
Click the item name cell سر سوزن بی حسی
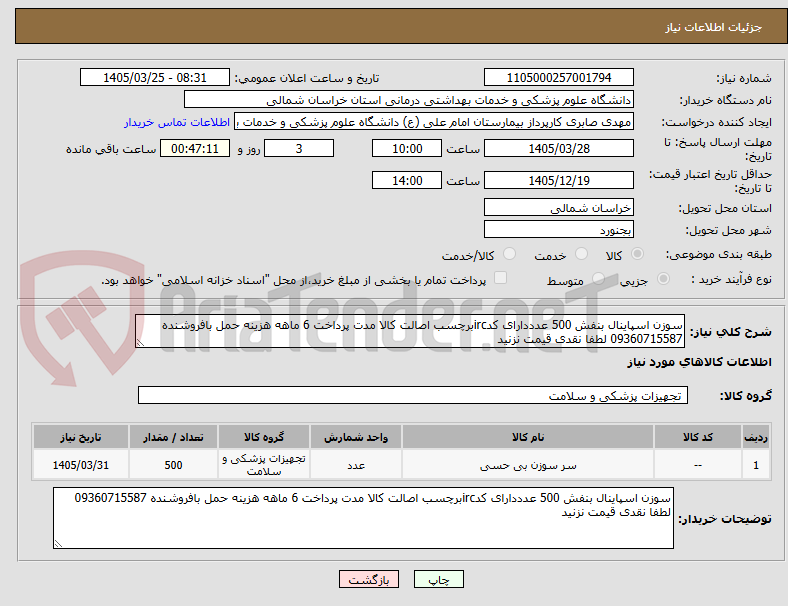[x=528, y=465]
